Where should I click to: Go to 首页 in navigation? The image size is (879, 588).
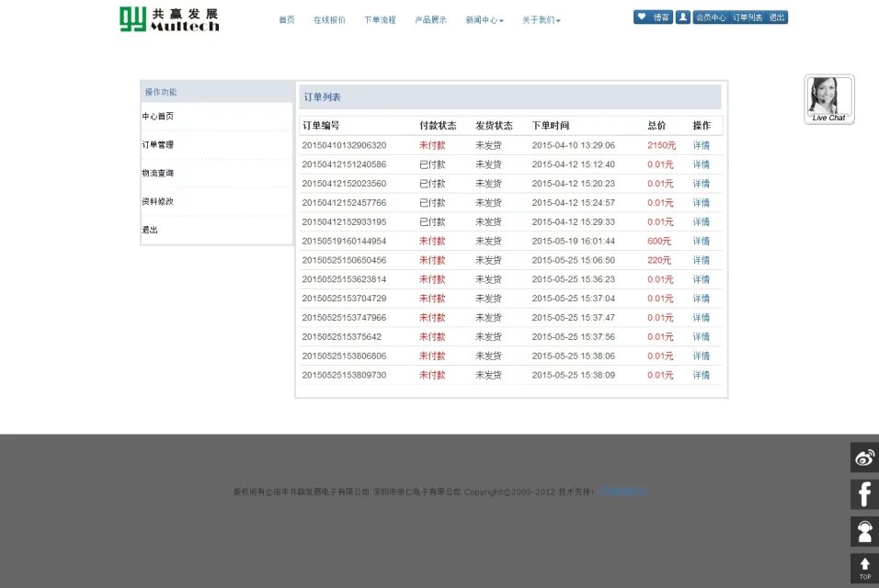[x=287, y=20]
